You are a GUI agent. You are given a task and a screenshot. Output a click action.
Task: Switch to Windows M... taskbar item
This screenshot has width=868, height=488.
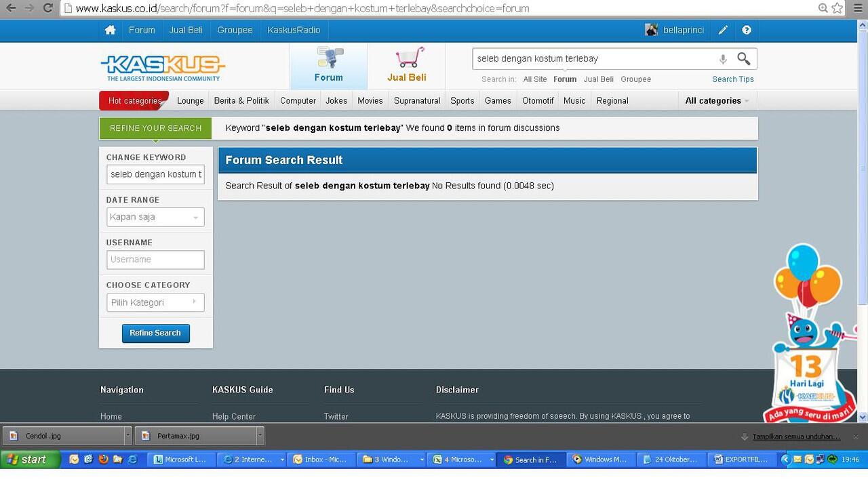point(601,459)
